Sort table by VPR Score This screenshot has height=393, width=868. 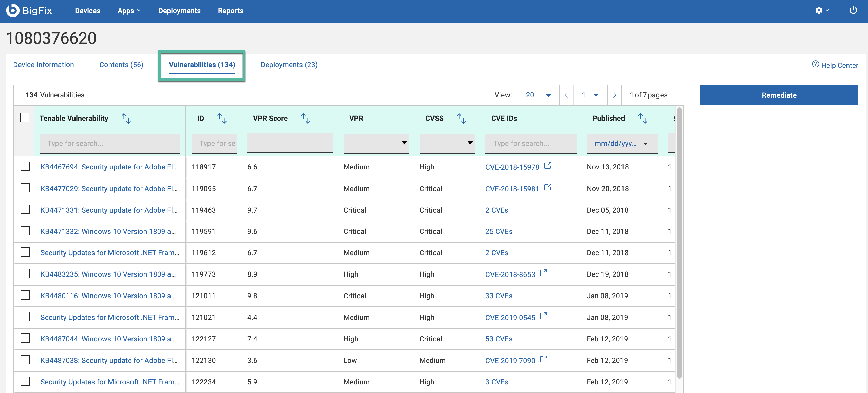[305, 118]
